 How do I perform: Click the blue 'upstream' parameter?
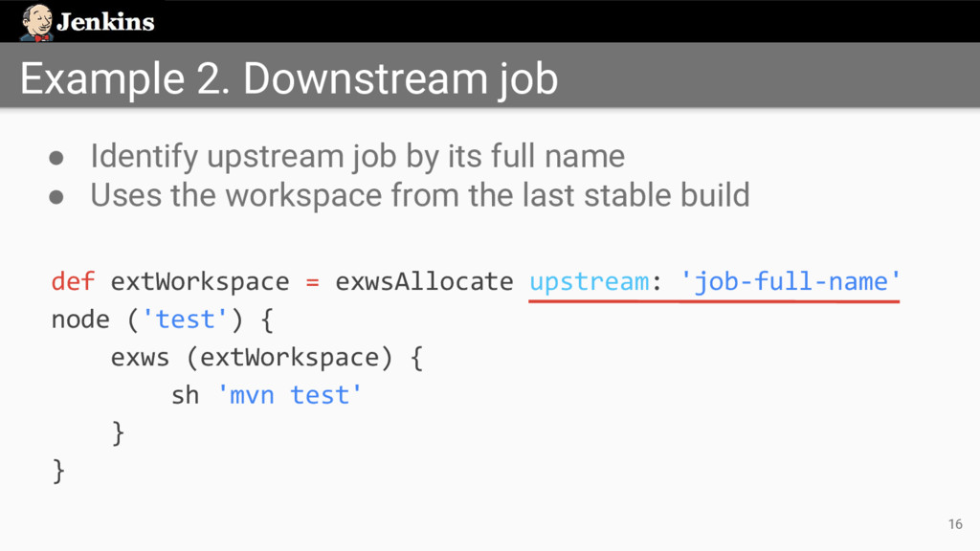[x=590, y=281]
